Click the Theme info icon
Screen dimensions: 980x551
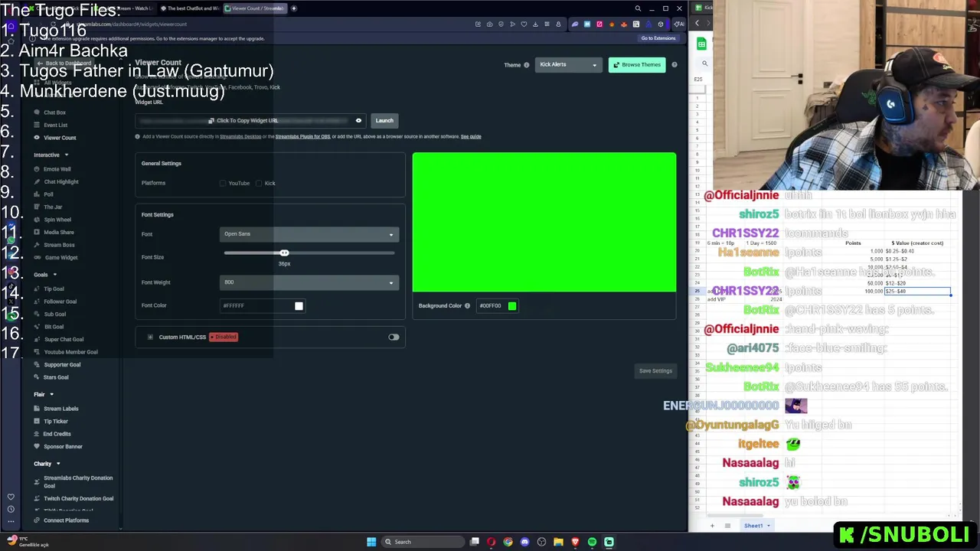click(x=526, y=65)
